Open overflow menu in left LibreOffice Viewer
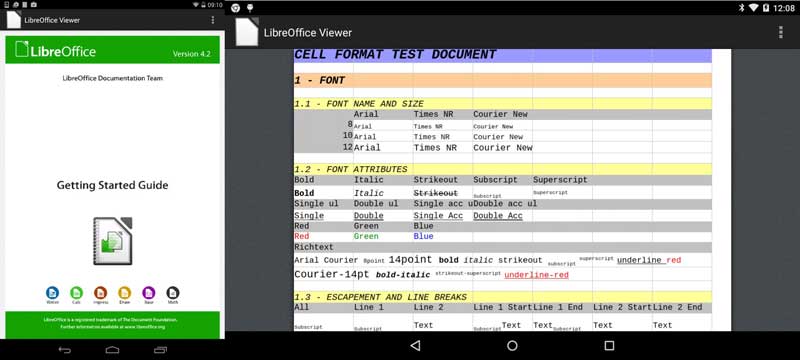 pos(213,20)
